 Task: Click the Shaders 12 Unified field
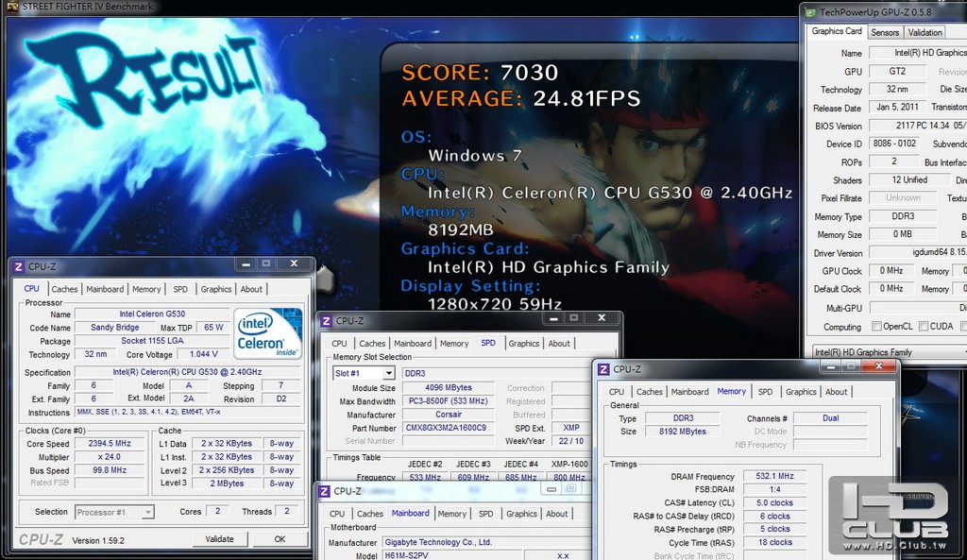click(909, 179)
